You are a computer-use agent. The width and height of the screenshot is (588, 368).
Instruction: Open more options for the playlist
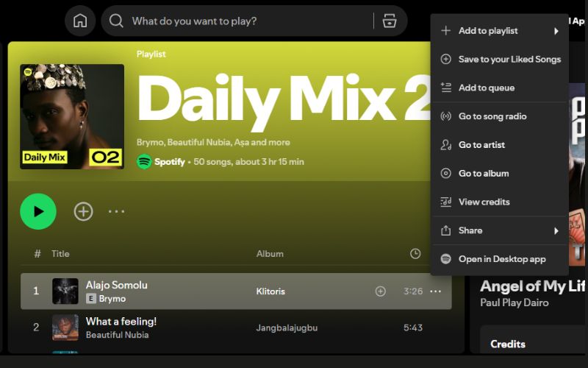click(x=117, y=212)
